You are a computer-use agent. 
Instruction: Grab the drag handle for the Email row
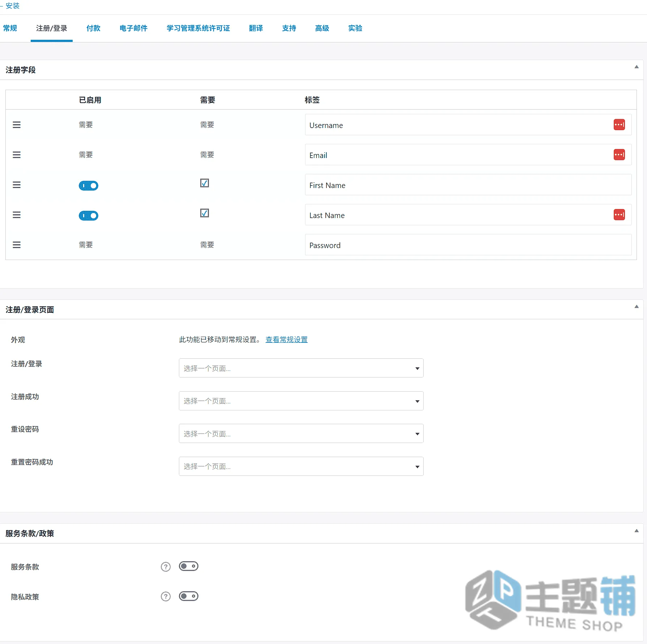pyautogui.click(x=17, y=155)
